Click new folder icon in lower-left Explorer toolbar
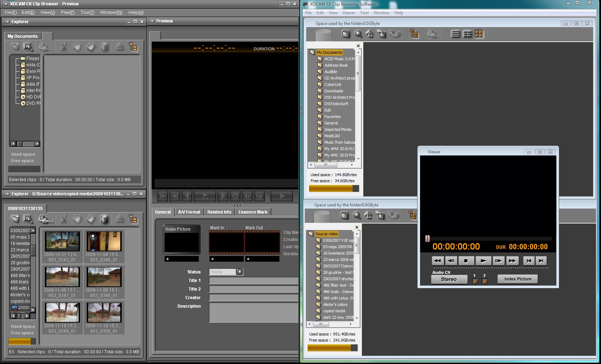The height and width of the screenshot is (364, 601). point(15,219)
